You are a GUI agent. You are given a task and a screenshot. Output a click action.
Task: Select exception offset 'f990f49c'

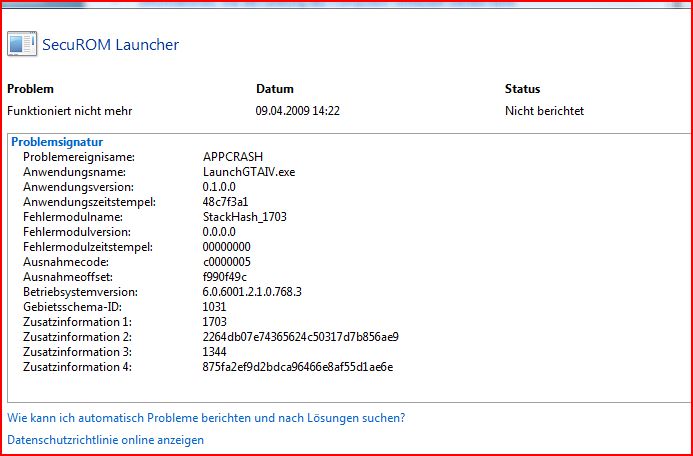pyautogui.click(x=225, y=277)
